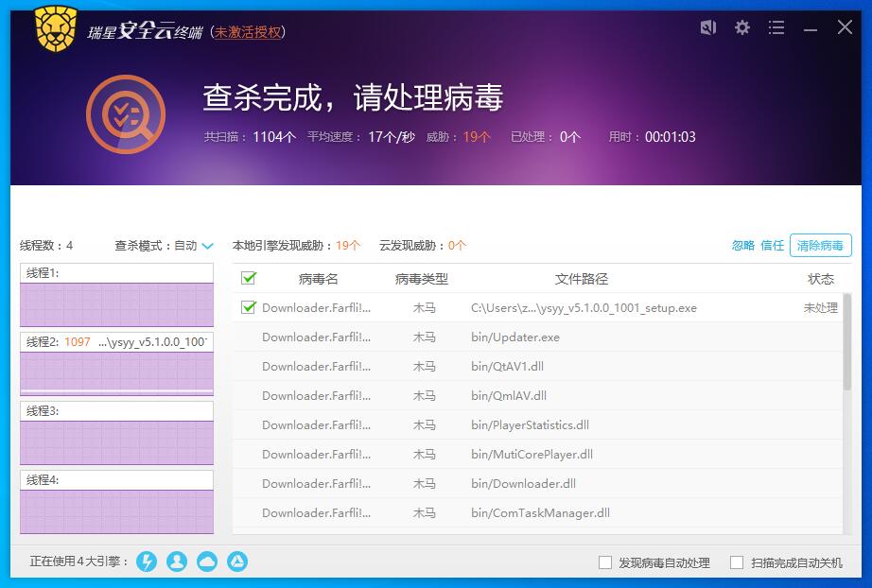Click the Rising lion shield logo
This screenshot has width=872, height=588.
[x=56, y=29]
